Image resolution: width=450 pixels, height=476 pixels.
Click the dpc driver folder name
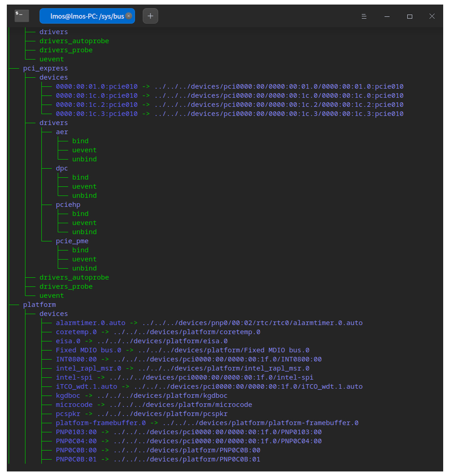(62, 168)
